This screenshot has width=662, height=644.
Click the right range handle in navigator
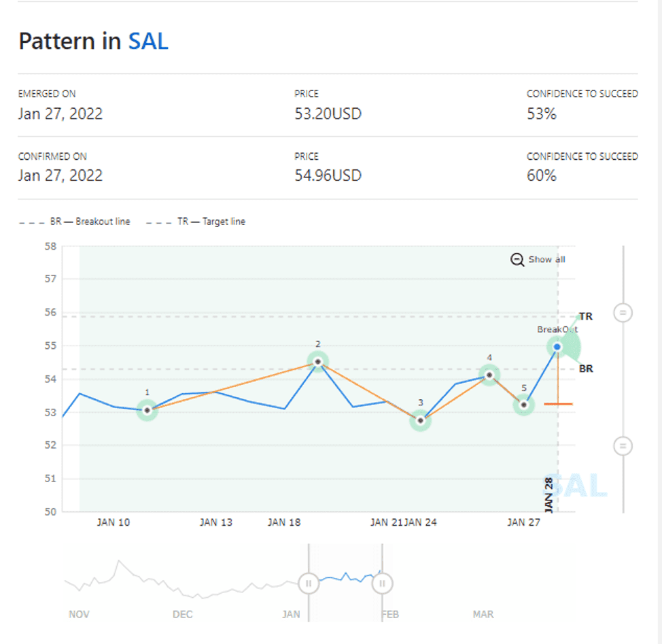(x=383, y=583)
